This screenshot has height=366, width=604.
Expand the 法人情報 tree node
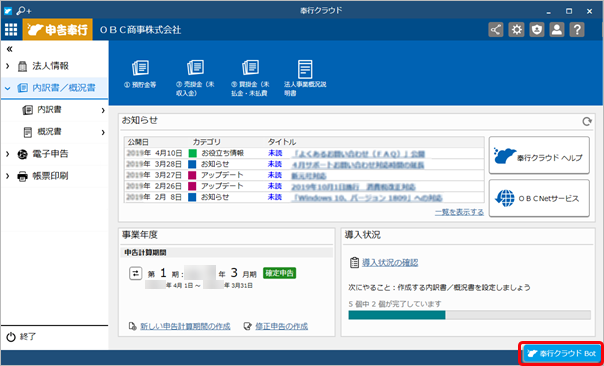[8, 66]
